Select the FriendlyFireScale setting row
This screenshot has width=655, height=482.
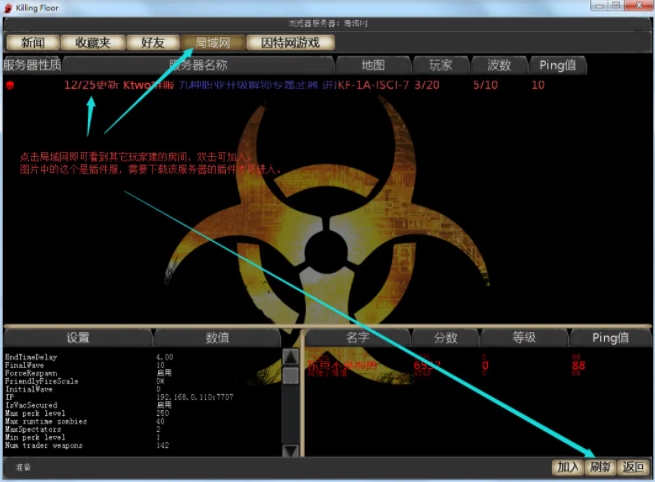[142, 381]
